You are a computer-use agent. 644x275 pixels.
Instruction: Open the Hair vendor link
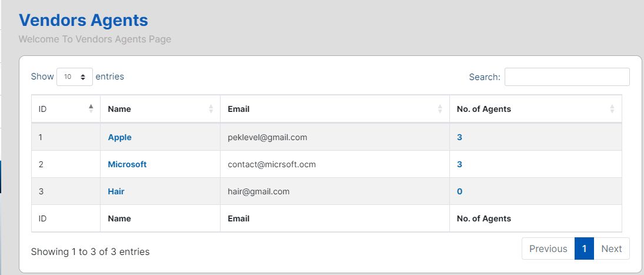(116, 191)
